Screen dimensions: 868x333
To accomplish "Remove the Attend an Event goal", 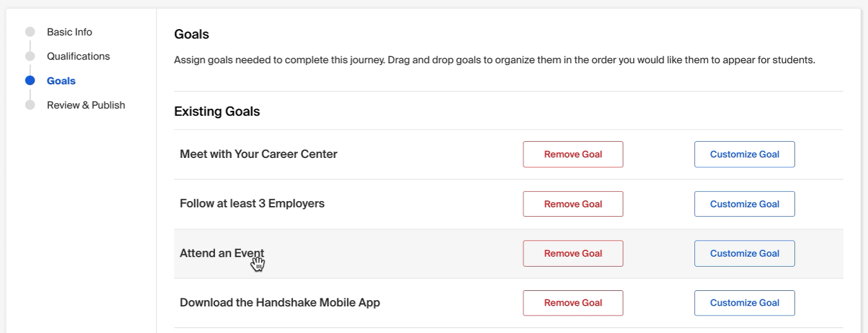I will [573, 253].
